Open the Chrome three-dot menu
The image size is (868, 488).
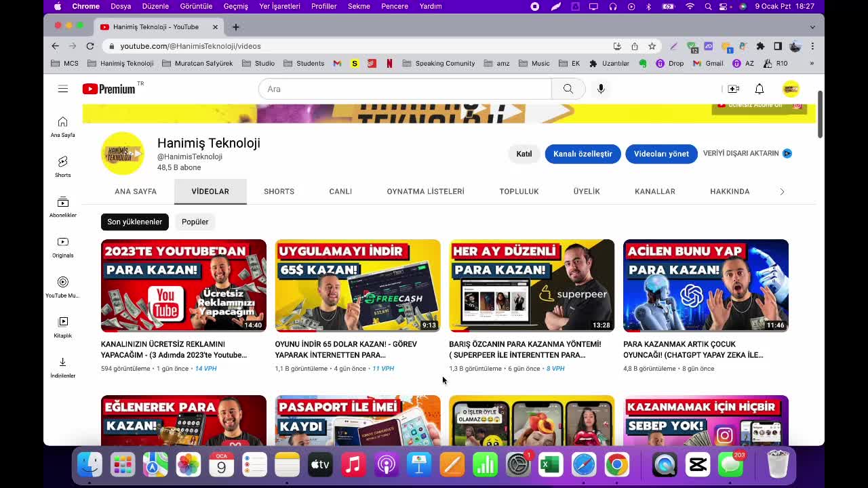[x=812, y=46]
